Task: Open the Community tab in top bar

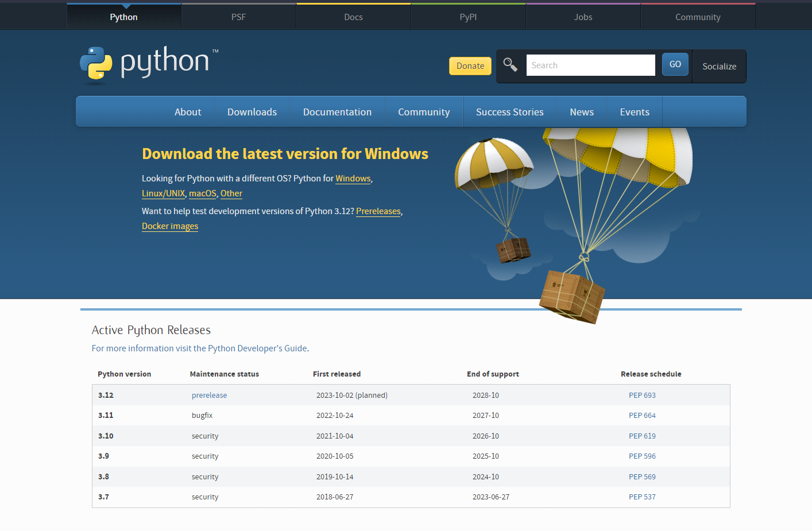Action: [698, 17]
